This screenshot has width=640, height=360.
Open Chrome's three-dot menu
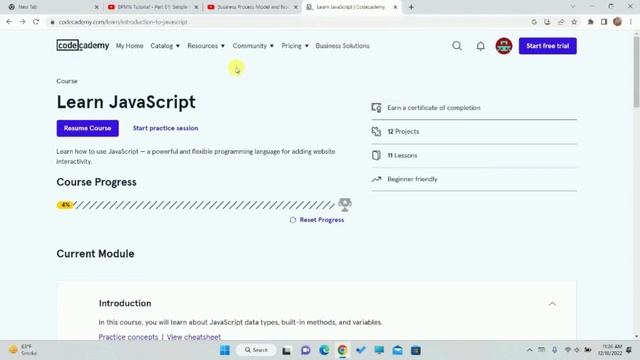(631, 22)
